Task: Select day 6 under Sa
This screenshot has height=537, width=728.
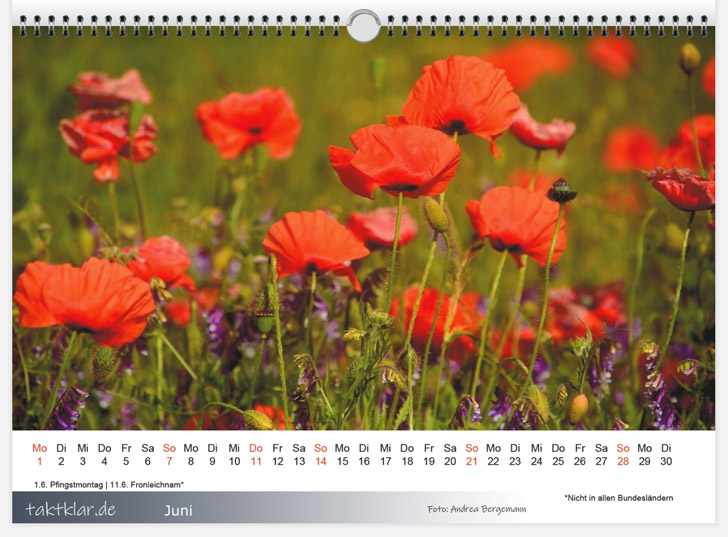Action: [x=148, y=461]
